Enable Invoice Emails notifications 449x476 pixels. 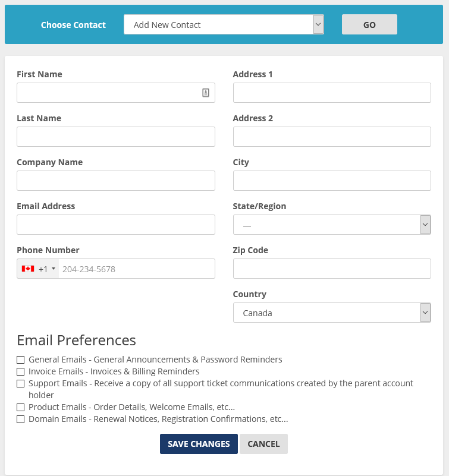pos(21,371)
